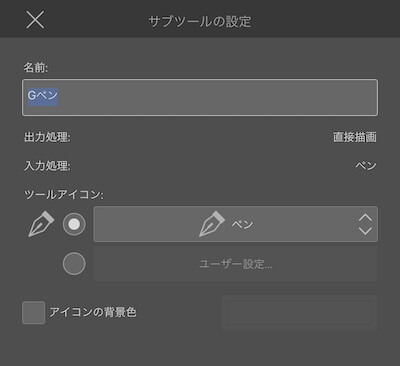Screen dimensions: 400x366
Task: Click the ツールアイコン: label
Action: click(x=64, y=194)
